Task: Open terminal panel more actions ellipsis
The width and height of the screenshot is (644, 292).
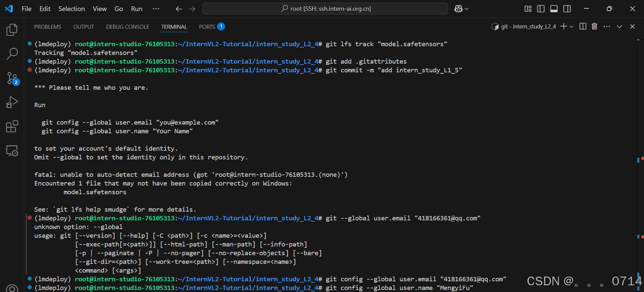Action: pos(607,26)
